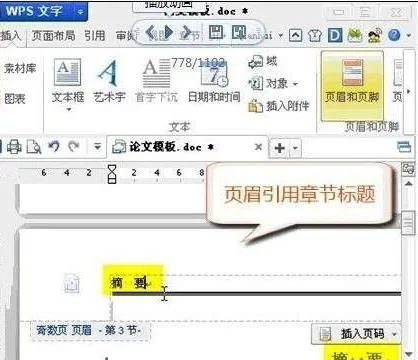Viewport: 418px width, 360px height.
Task: Click the ruler indent hourglass marker
Action: click(x=112, y=173)
